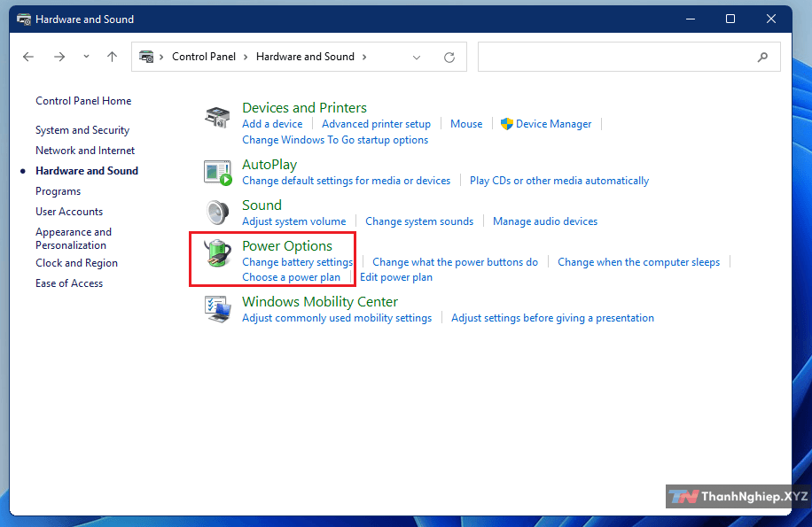Screen dimensions: 812x527
Task: Open Clock and Region category
Action: click(x=76, y=263)
